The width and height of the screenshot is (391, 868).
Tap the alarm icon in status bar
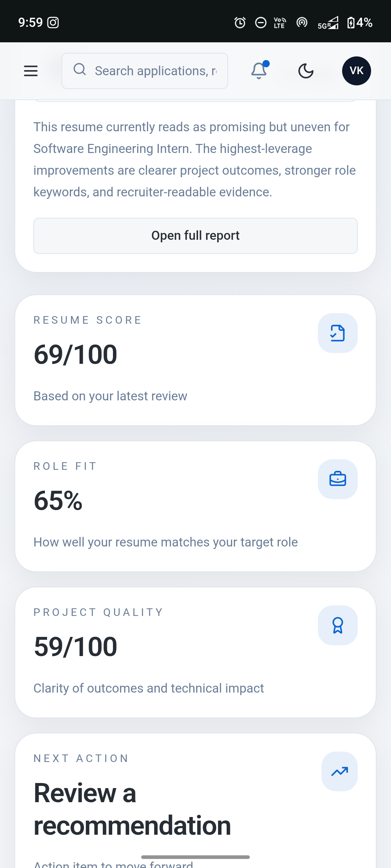[240, 23]
